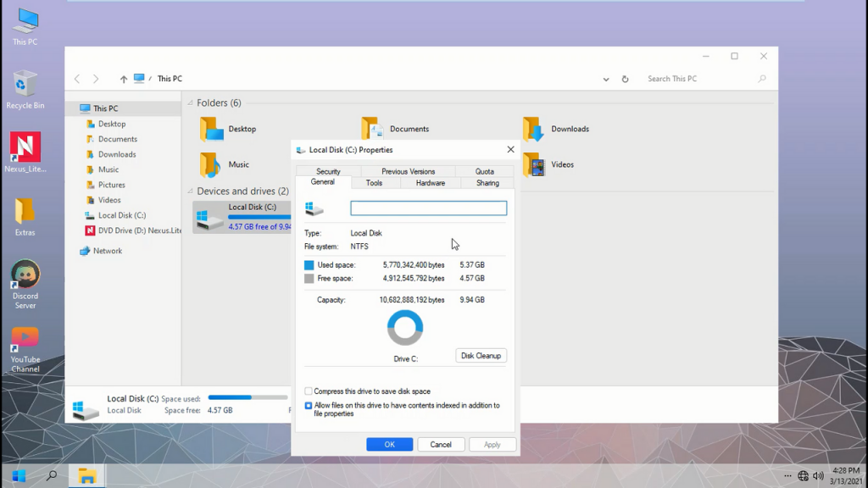Click the refresh icon in the address bar
868x488 pixels.
pyautogui.click(x=626, y=78)
